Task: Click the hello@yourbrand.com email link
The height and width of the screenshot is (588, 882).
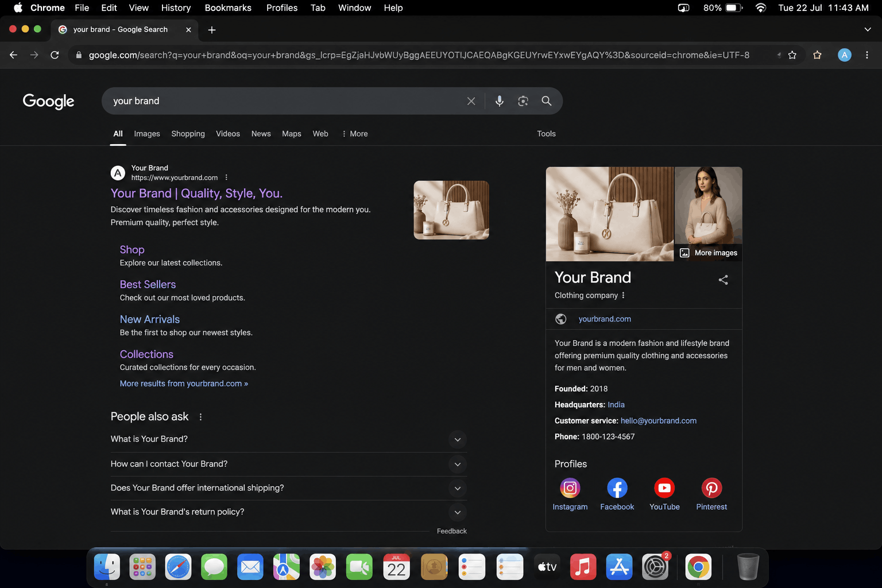Action: 659,421
